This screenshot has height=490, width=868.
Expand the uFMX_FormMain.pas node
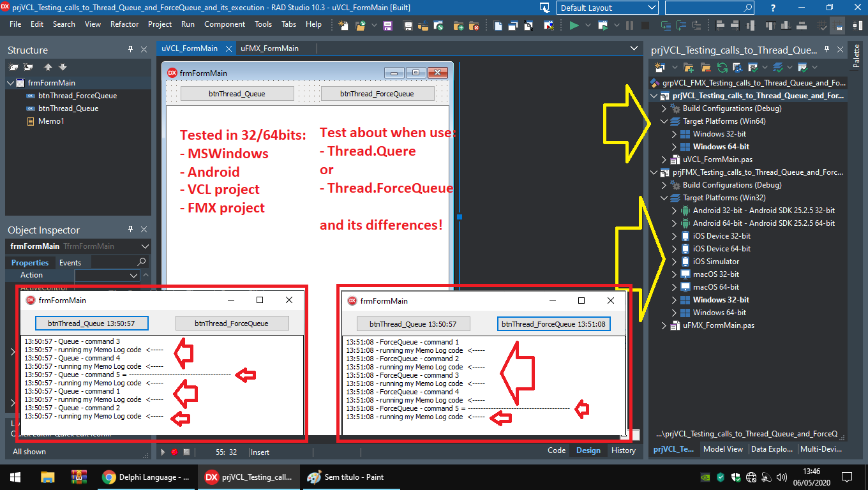[664, 325]
